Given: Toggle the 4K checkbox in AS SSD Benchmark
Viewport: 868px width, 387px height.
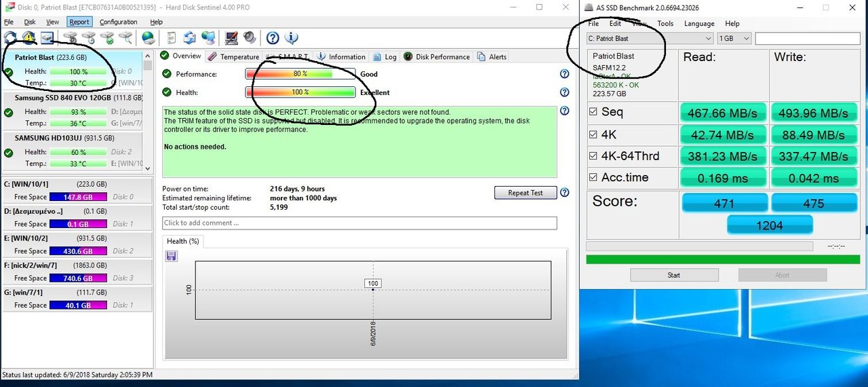Looking at the screenshot, I should tap(593, 134).
